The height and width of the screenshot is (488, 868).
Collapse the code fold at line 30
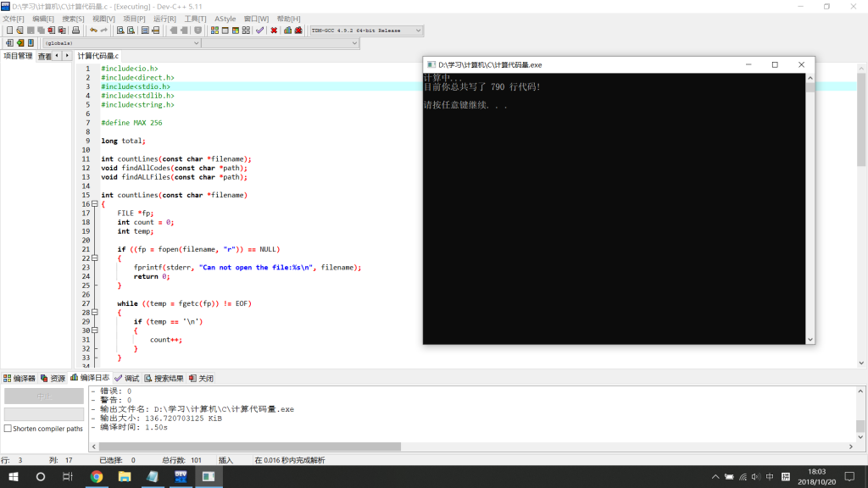pos(95,330)
